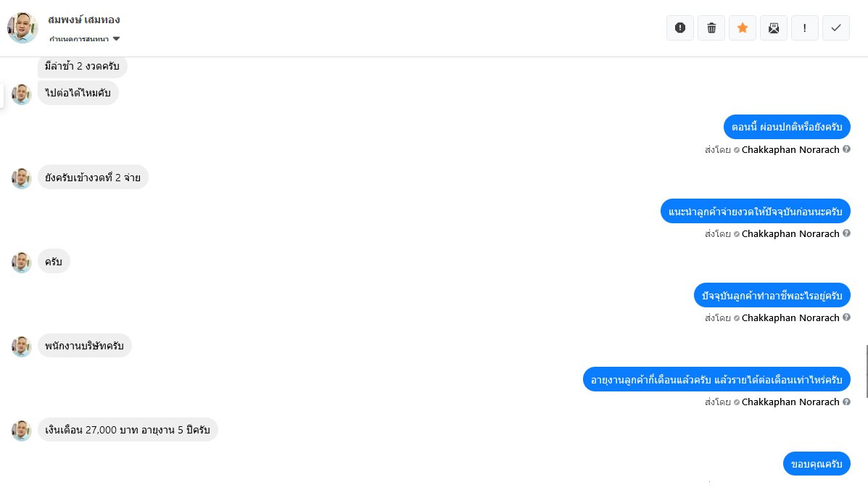Mark conversation done with the checkmark
868x490 pixels.
(836, 28)
